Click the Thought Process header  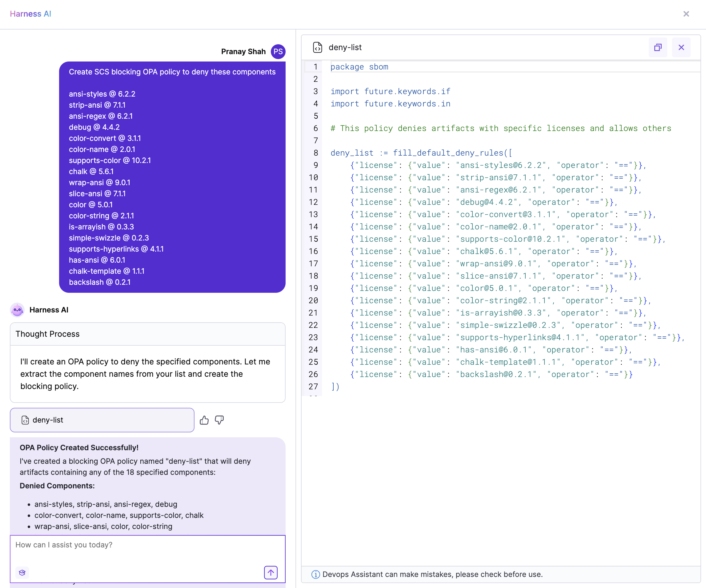(x=148, y=334)
